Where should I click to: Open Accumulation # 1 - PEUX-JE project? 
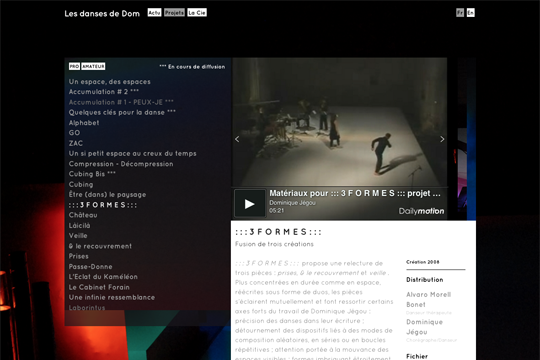point(121,102)
